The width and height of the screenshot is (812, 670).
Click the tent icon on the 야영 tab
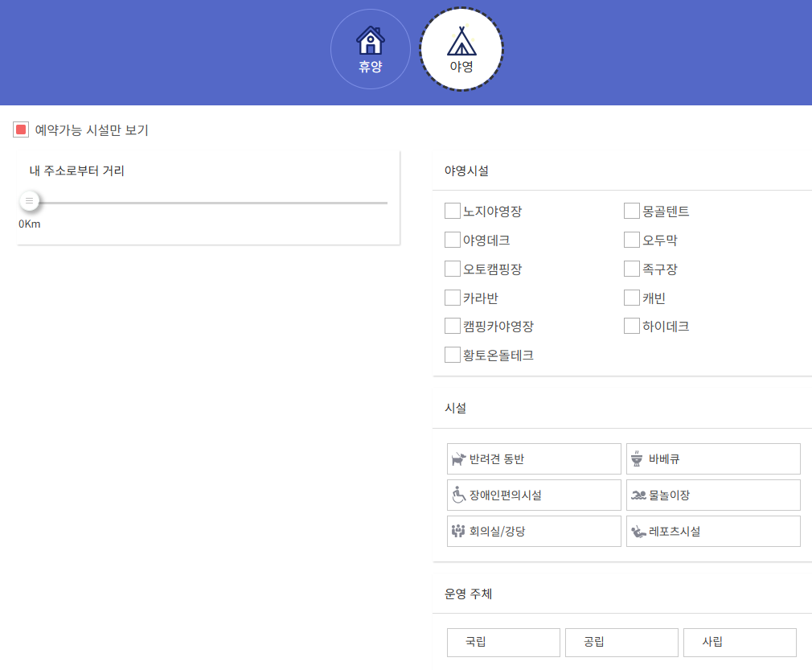pos(461,38)
